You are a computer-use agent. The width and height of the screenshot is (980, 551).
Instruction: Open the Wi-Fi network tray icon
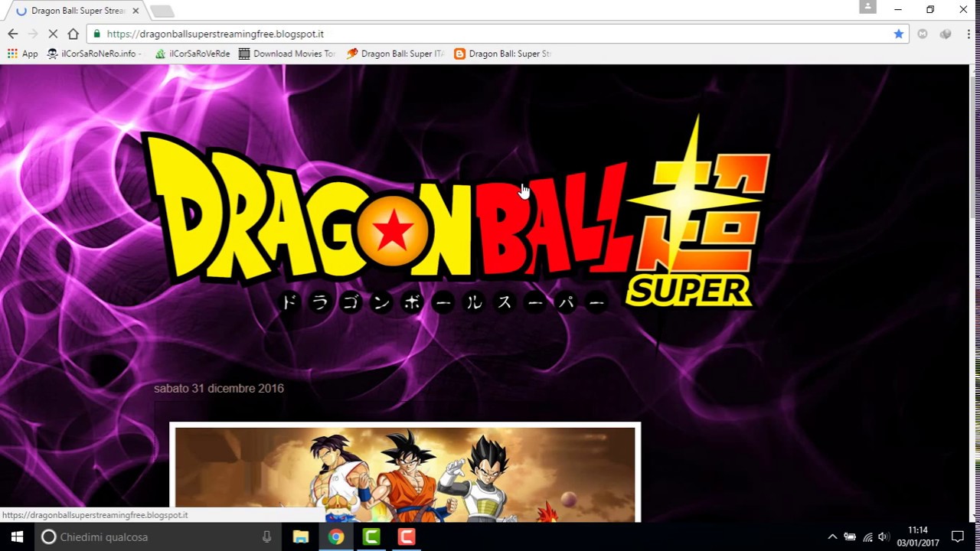click(867, 536)
